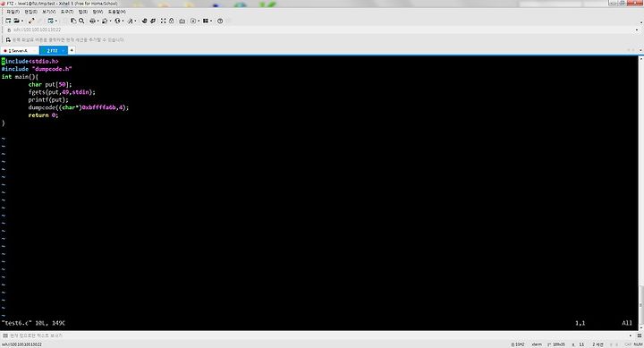Click the compose bar icon at bottom left
Image resolution: width=644 pixels, height=348 pixels.
(5, 335)
